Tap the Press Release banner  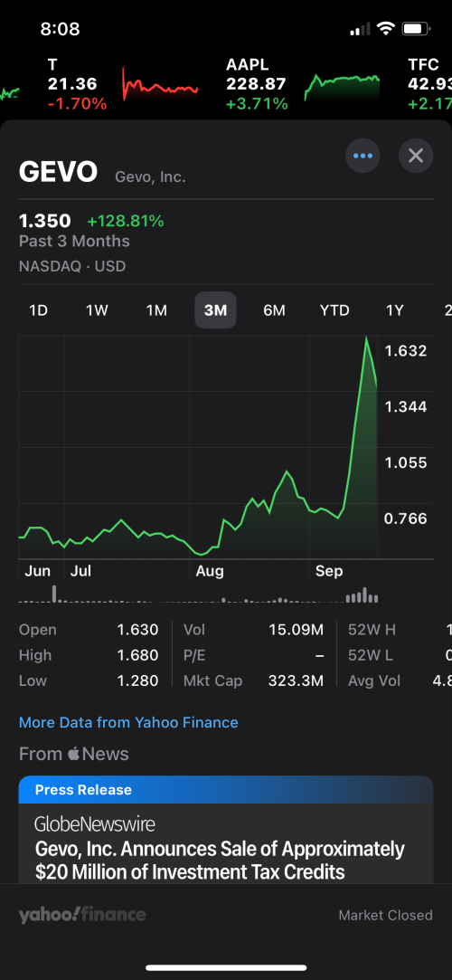(226, 790)
